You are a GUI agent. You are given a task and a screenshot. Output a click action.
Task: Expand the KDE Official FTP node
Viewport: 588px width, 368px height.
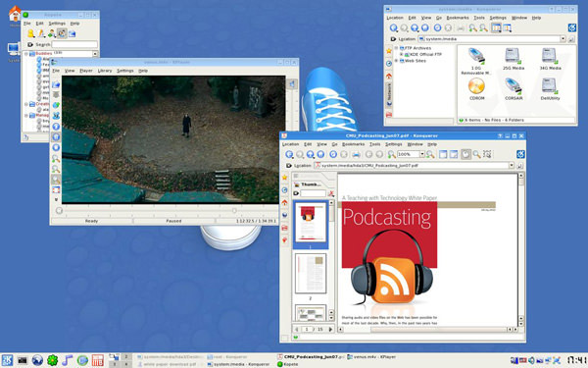click(x=401, y=54)
